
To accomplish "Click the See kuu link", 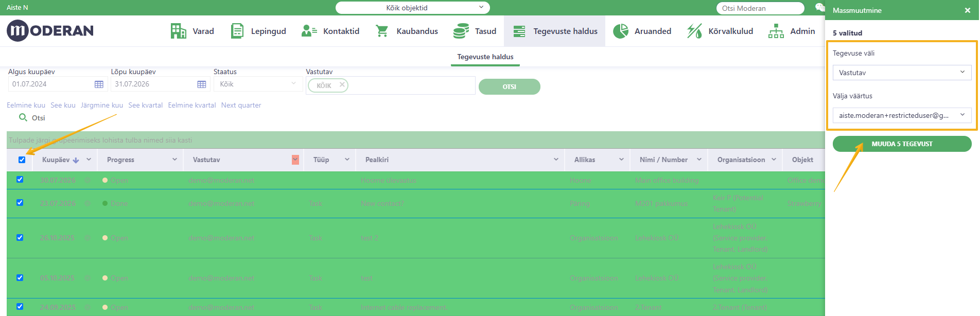I will click(x=63, y=105).
